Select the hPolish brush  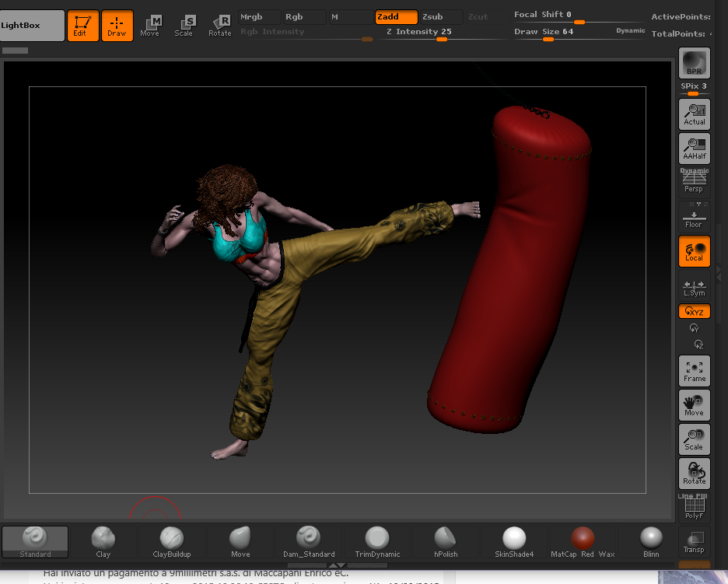[x=446, y=542]
